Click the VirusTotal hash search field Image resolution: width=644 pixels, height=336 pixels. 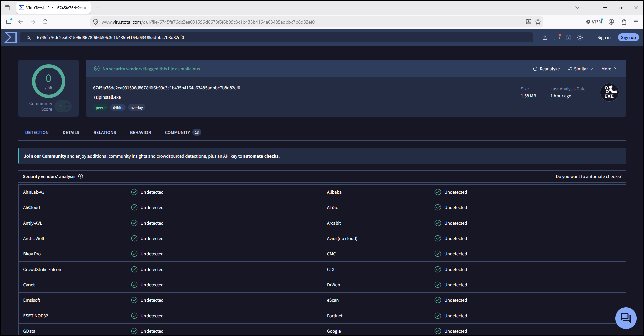tap(277, 37)
